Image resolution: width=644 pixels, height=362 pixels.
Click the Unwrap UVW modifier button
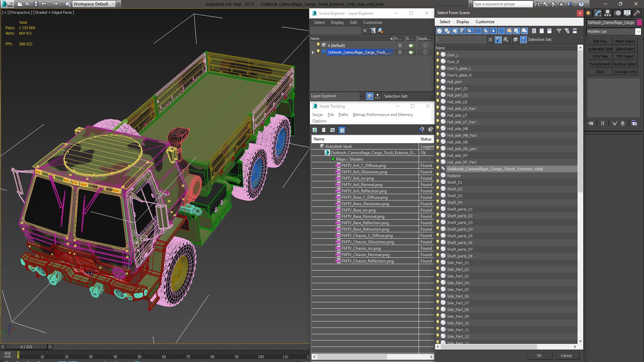point(625,72)
